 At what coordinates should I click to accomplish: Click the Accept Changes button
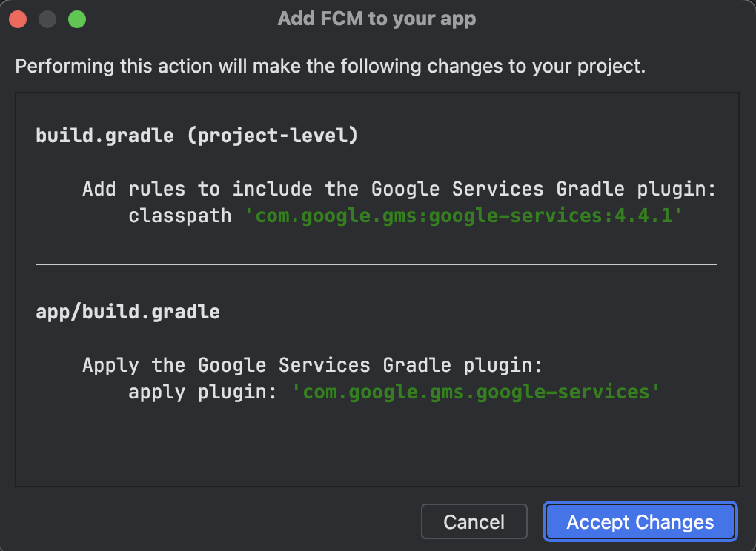(x=640, y=521)
